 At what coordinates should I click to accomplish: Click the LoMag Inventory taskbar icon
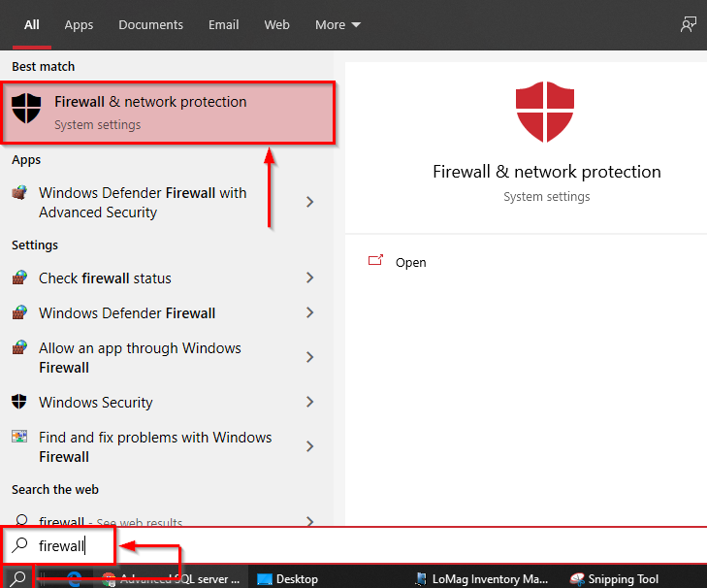(421, 579)
